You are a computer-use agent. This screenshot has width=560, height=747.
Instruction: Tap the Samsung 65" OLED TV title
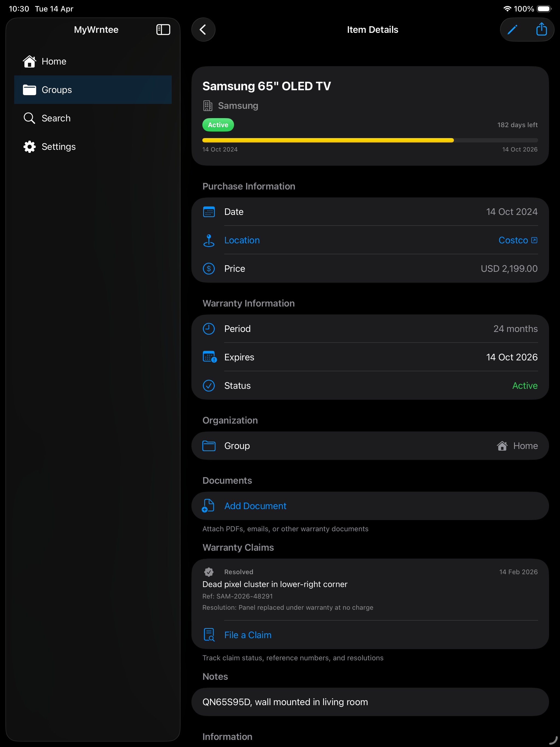[267, 86]
